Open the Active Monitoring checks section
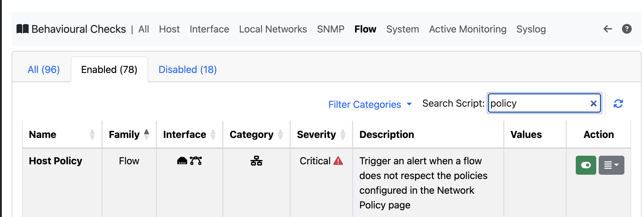Viewport: 644px width, 217px height. [x=468, y=29]
